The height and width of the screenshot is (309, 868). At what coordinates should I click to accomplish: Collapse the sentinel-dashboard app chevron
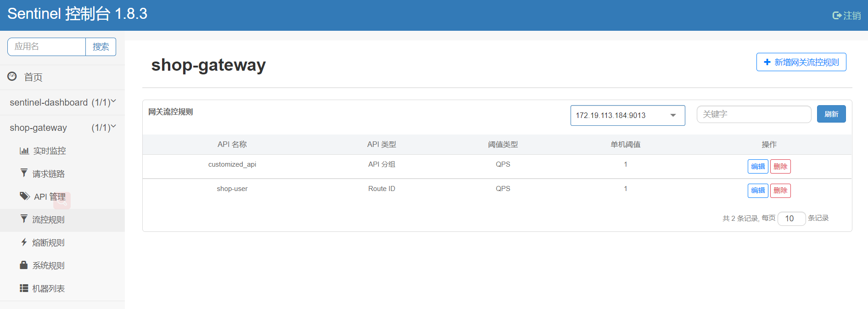(113, 101)
